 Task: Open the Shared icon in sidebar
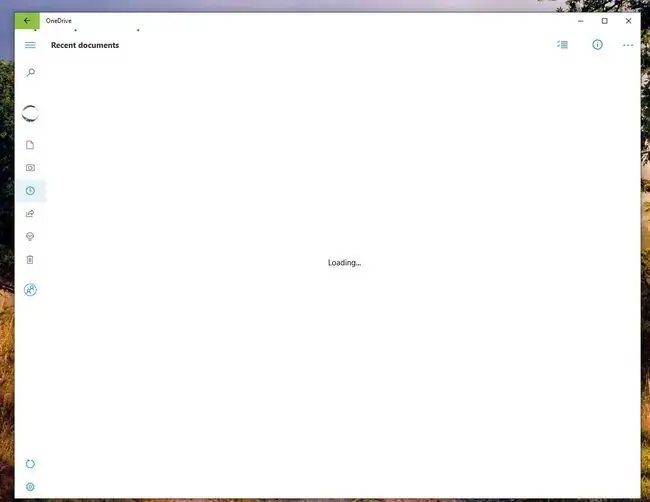tap(30, 213)
